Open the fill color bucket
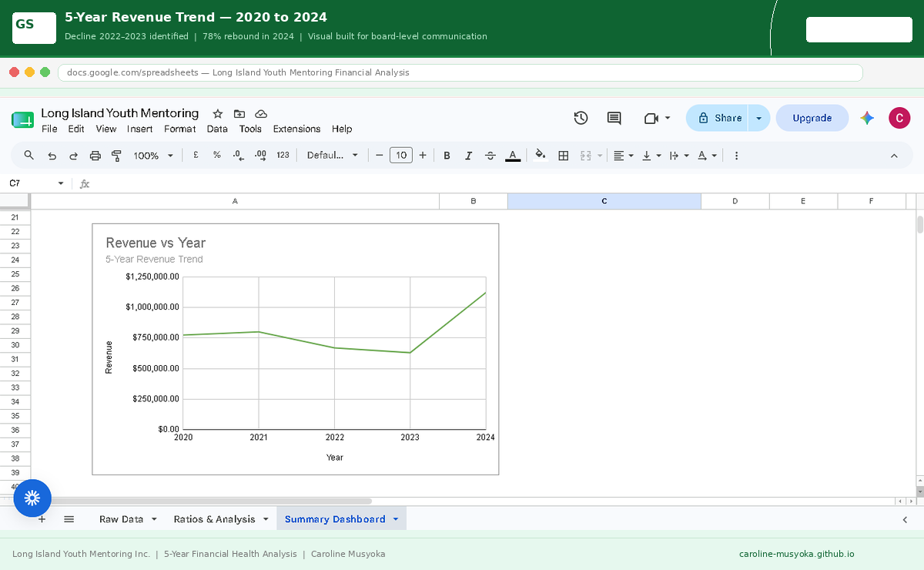This screenshot has width=924, height=570. click(x=541, y=155)
